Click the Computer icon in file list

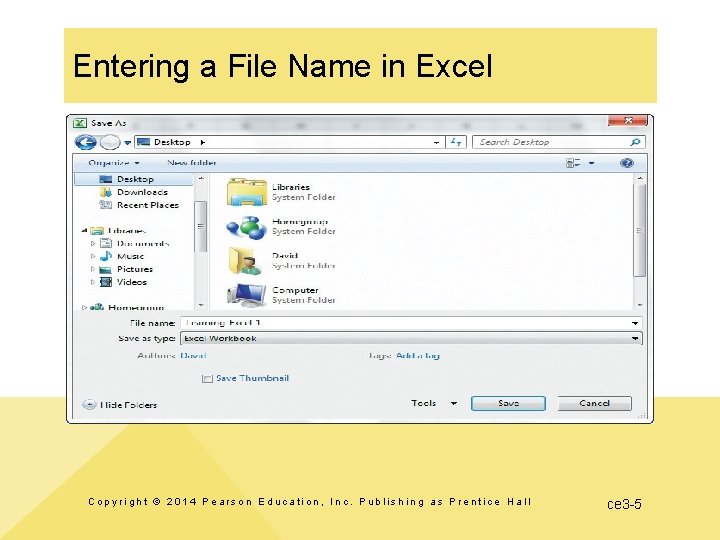coord(247,294)
